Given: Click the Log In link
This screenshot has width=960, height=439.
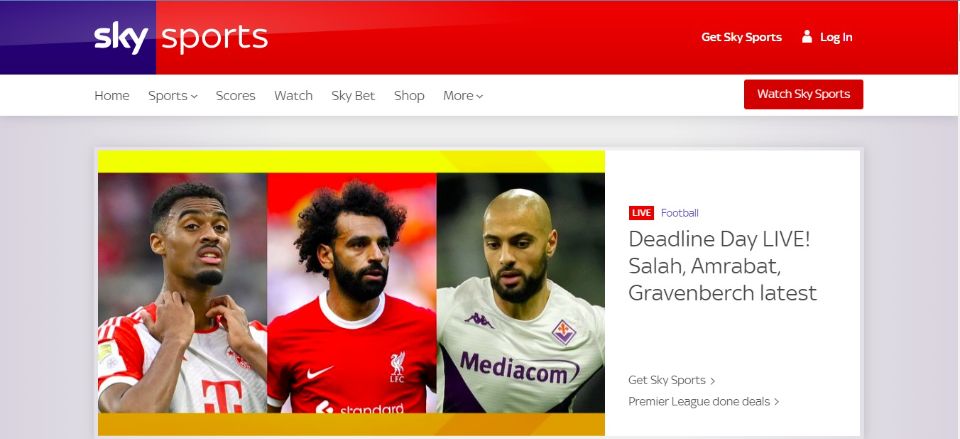Looking at the screenshot, I should coord(836,37).
